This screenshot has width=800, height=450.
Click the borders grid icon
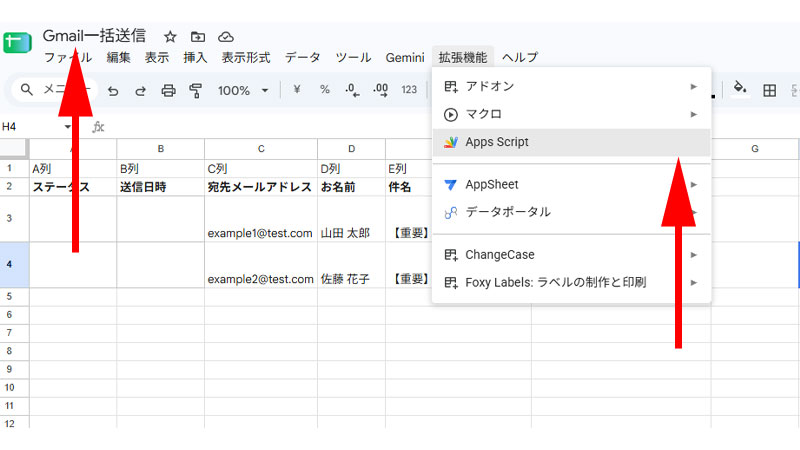[x=769, y=91]
